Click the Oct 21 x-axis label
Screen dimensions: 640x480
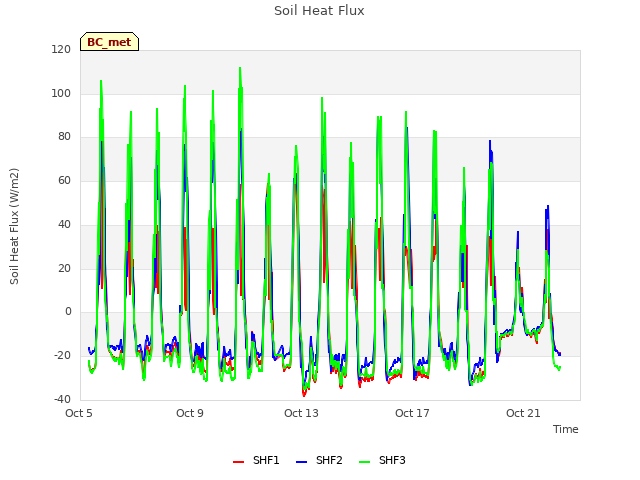[x=523, y=413]
